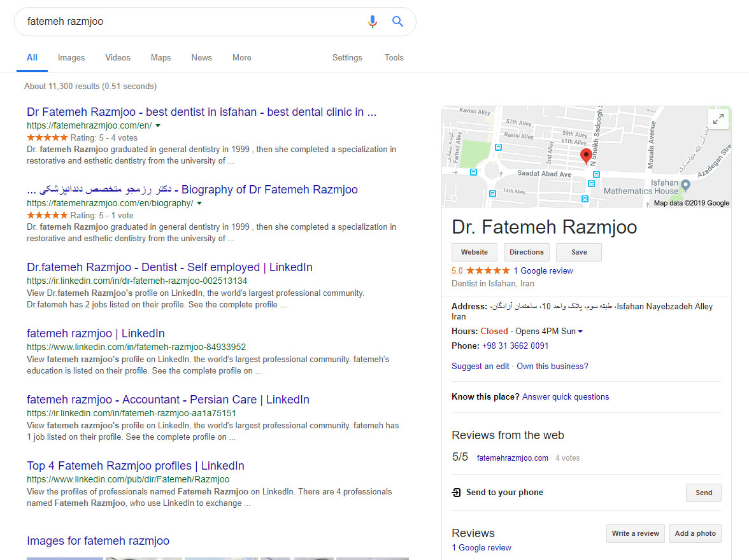Open search Tools
This screenshot has height=560, width=749.
click(x=394, y=57)
